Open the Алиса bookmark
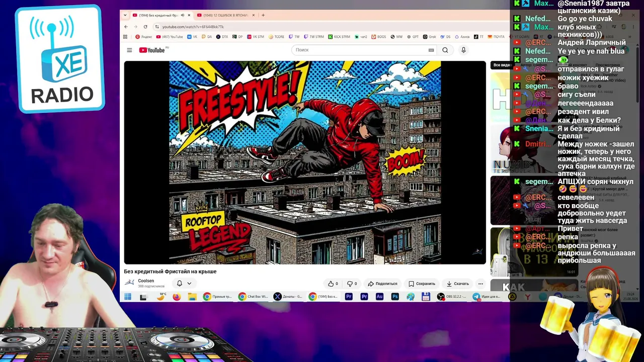This screenshot has width=644, height=362. [462, 37]
